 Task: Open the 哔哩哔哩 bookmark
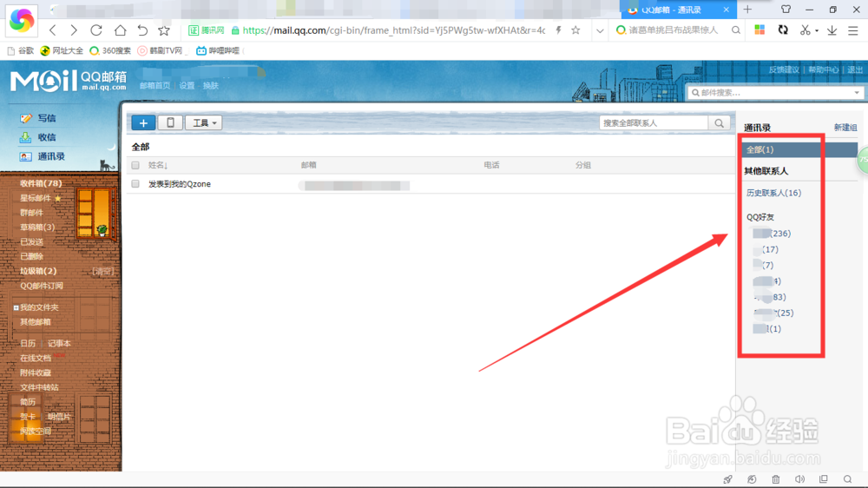(x=218, y=50)
